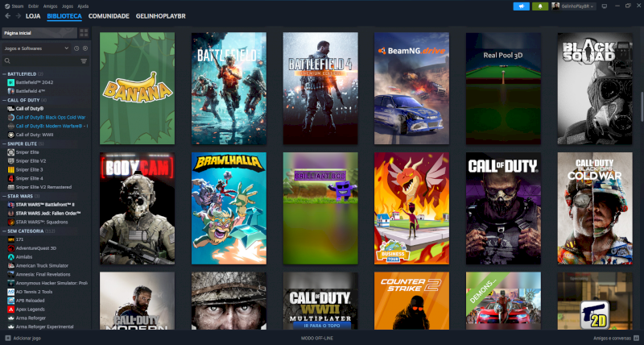Switch to the LOJA tab
The image size is (644, 345).
[x=33, y=16]
